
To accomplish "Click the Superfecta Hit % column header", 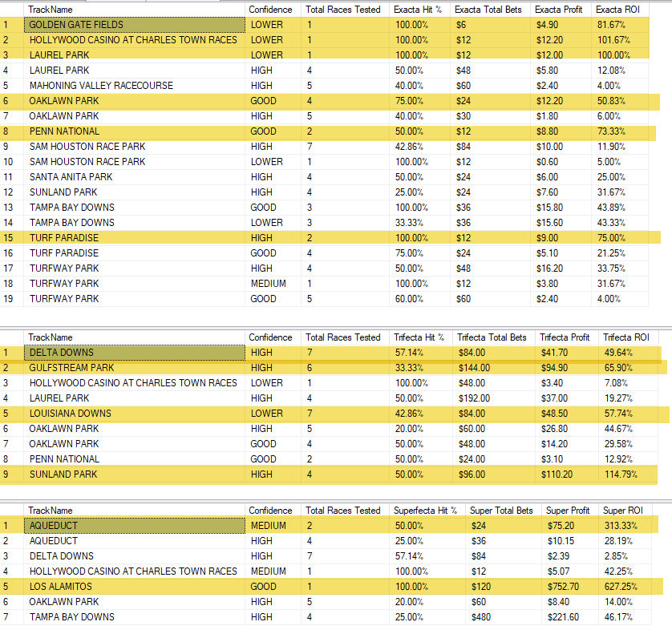I will (x=427, y=511).
